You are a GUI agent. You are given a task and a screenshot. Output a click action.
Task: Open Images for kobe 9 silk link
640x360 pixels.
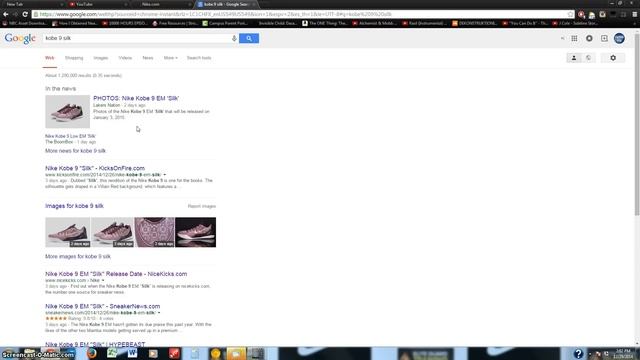(74, 206)
